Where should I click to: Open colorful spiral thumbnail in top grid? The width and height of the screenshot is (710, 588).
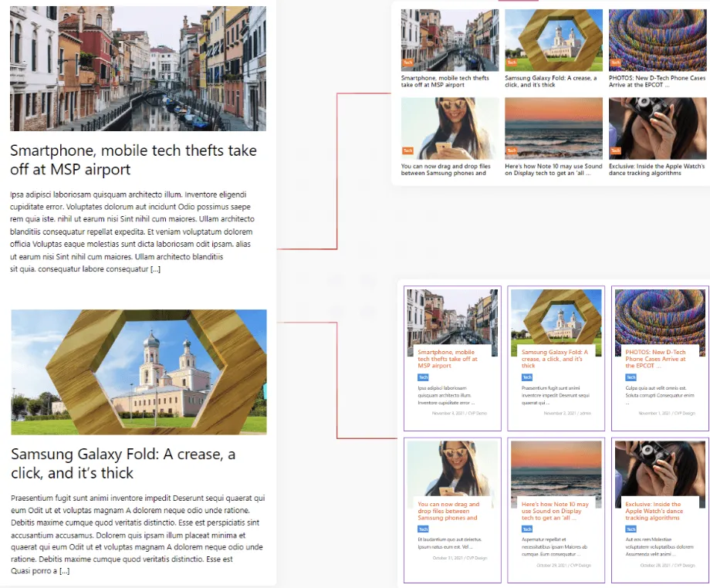point(658,40)
